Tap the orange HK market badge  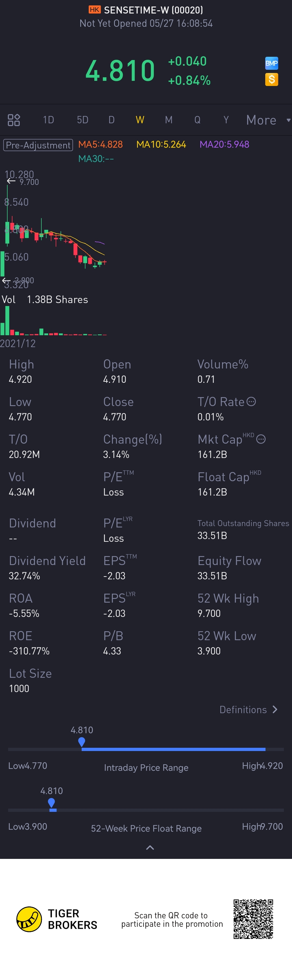(x=94, y=9)
